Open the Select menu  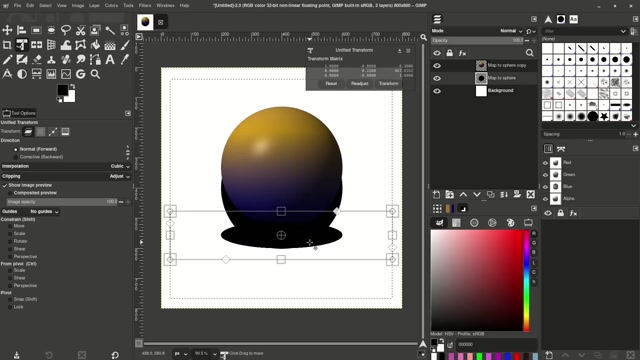click(x=45, y=6)
